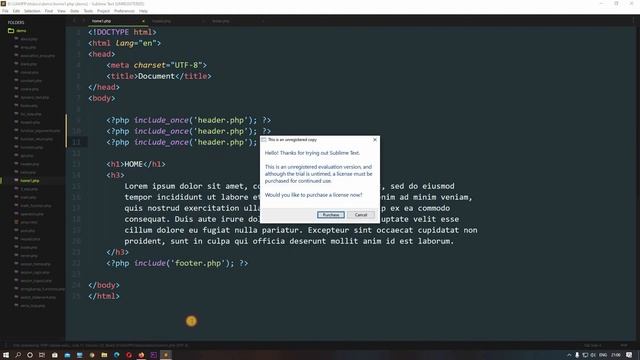Open the Help menu

tap(143, 11)
